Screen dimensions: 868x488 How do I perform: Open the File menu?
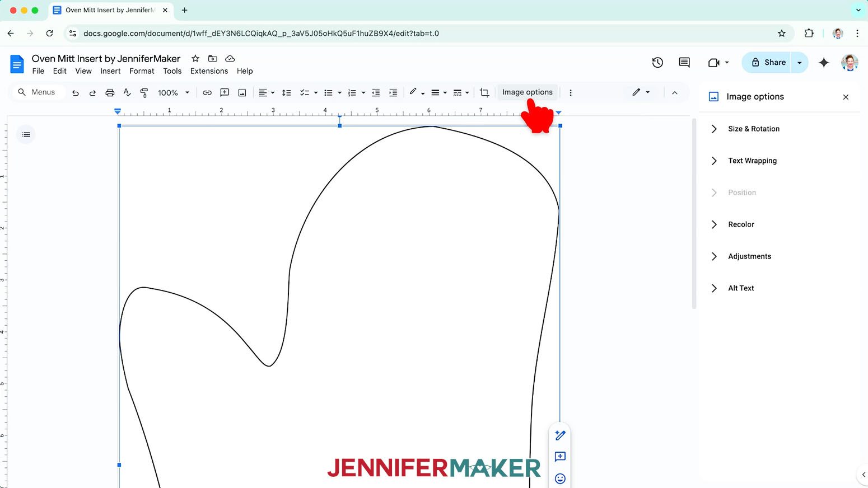pos(38,71)
